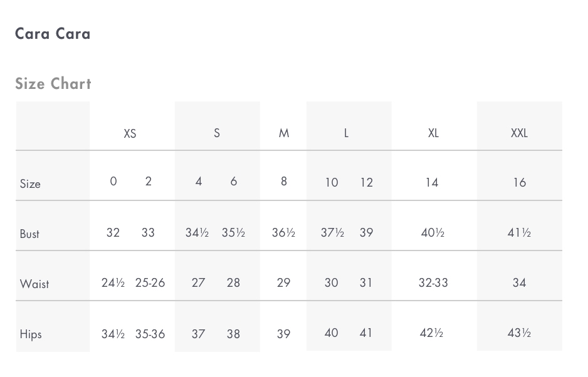Click the 32-33 waist value
This screenshot has width=588, height=377.
pos(433,282)
